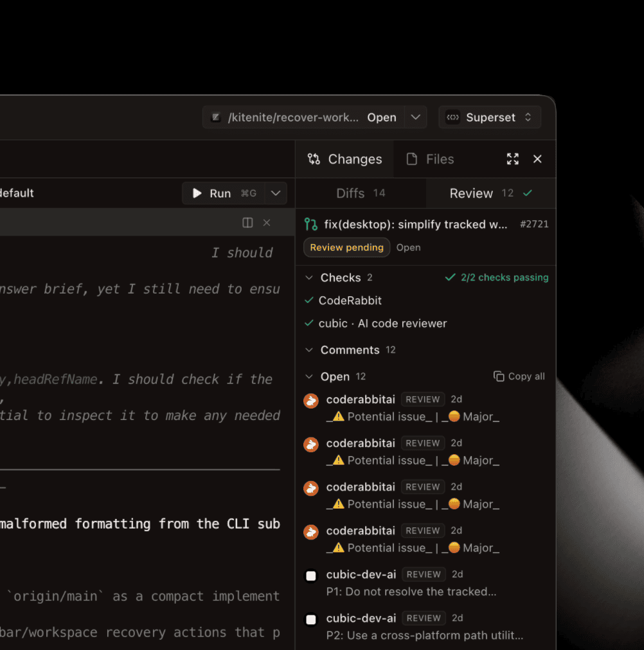
Task: Check the cubic-dev-ai P2 checkbox
Action: coord(310,619)
